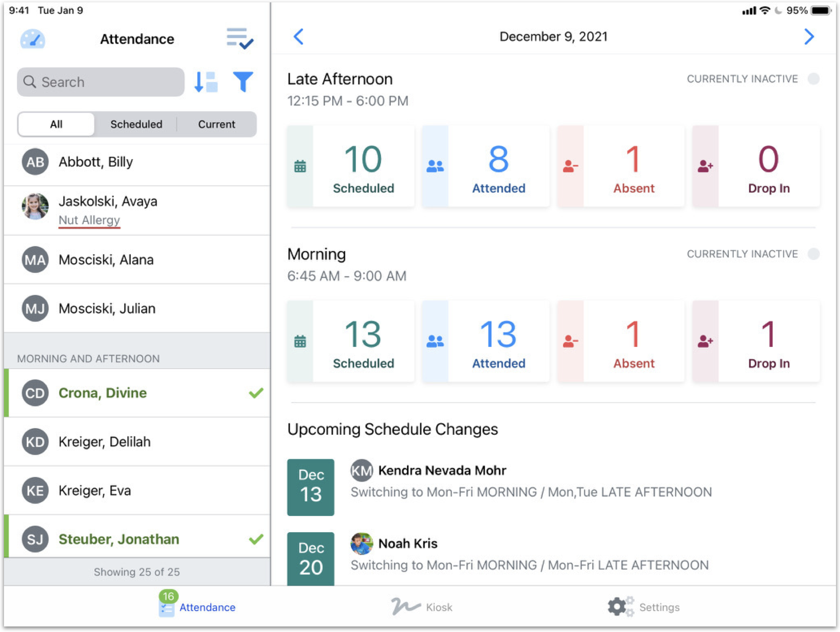Go to previous date chevron
Image resolution: width=840 pixels, height=632 pixels.
(299, 37)
